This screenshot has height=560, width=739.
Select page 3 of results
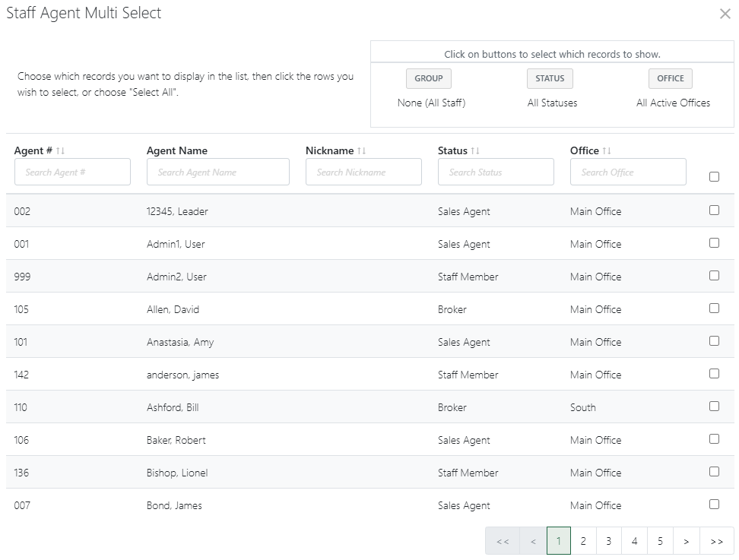click(x=608, y=541)
